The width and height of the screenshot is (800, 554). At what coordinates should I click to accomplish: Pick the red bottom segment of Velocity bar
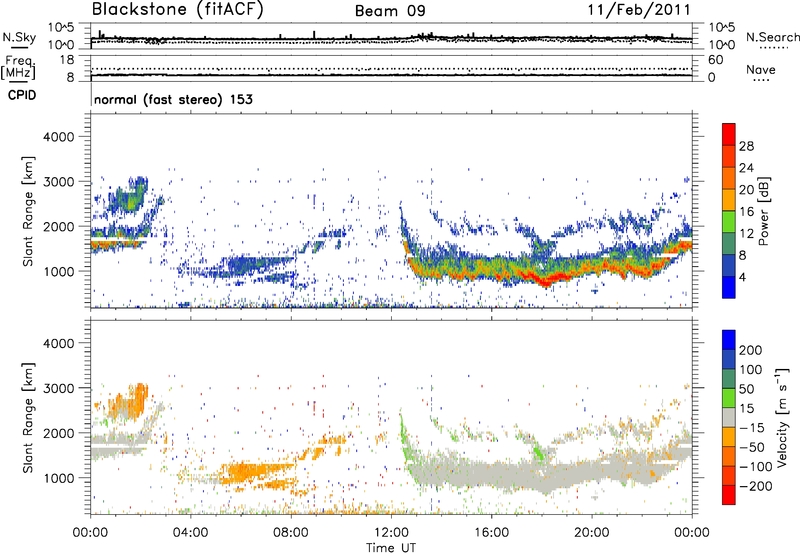729,495
